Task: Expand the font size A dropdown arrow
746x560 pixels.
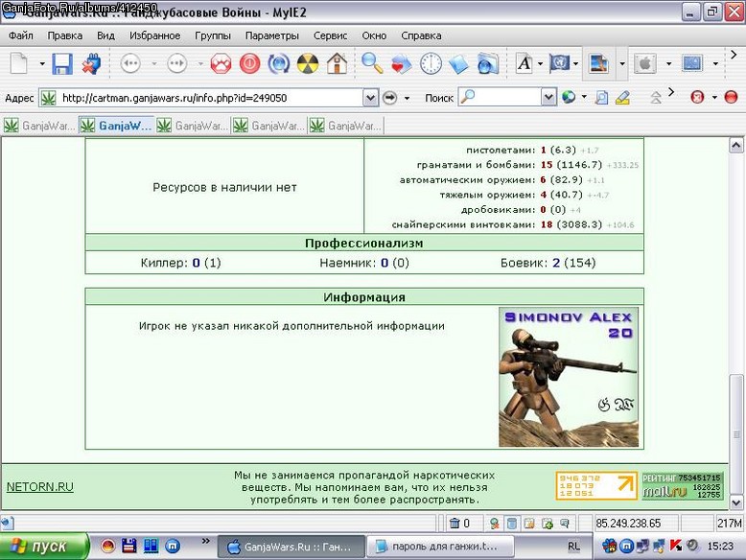Action: point(540,63)
